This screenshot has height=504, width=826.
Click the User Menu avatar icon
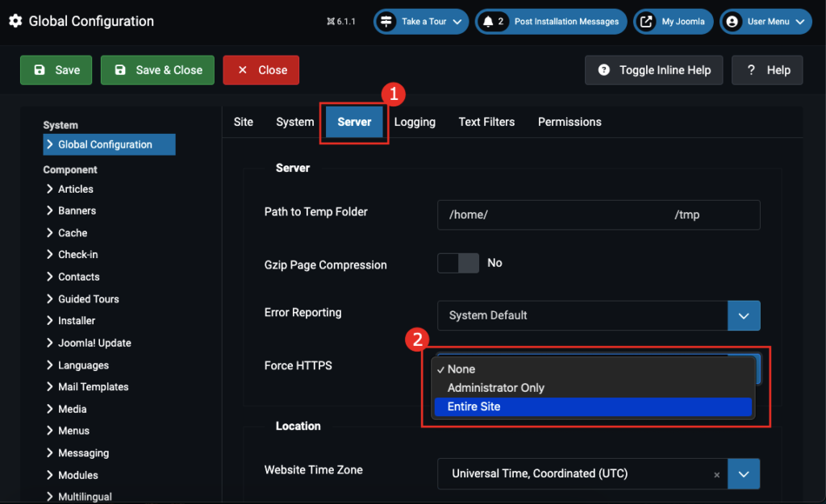pos(732,22)
